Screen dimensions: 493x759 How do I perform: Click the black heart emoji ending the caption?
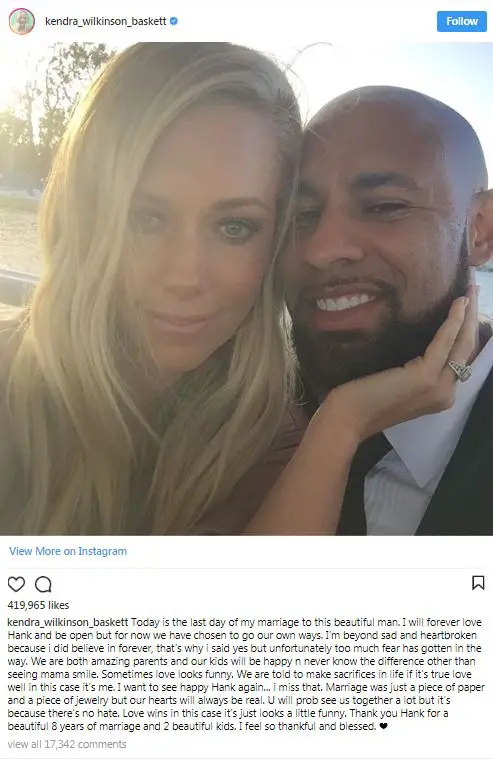[x=384, y=726]
